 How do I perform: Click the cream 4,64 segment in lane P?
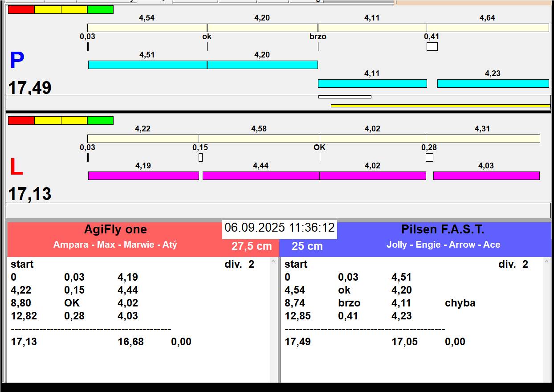[x=488, y=28]
